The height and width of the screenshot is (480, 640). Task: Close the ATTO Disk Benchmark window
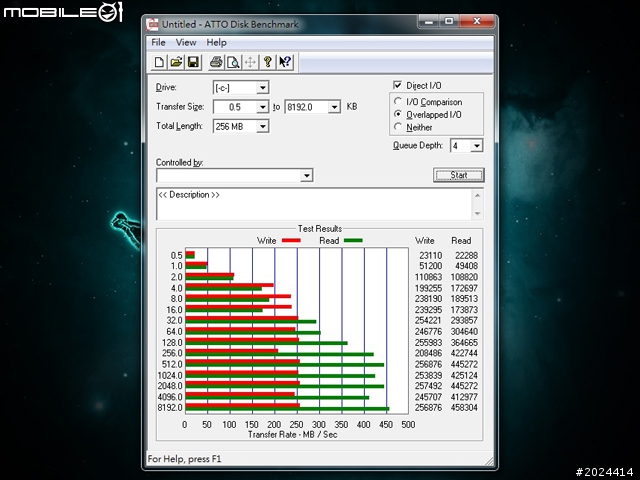[x=477, y=21]
